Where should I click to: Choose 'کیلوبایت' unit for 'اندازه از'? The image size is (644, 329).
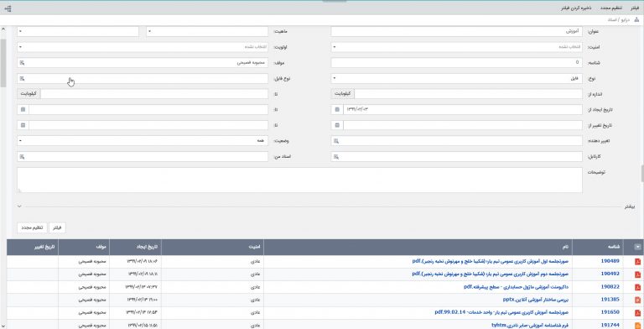pos(343,94)
